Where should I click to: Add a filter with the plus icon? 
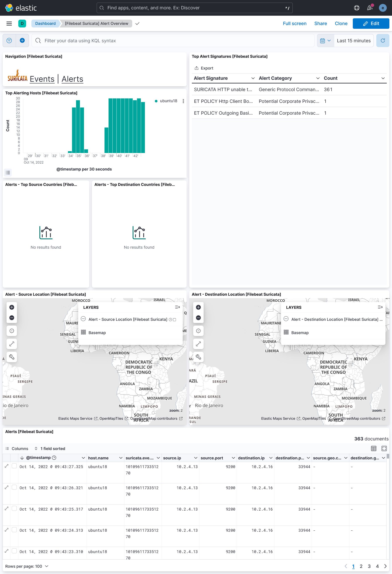tap(22, 41)
